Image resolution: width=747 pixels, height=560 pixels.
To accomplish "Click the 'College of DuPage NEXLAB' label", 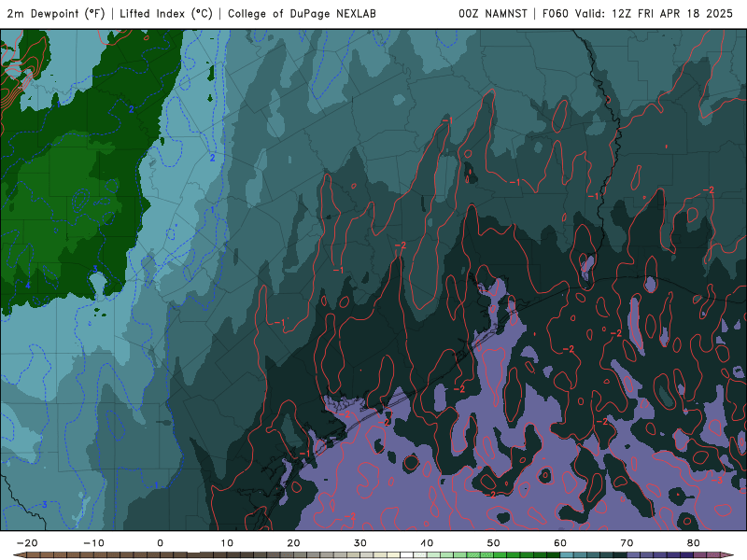I will click(x=302, y=14).
